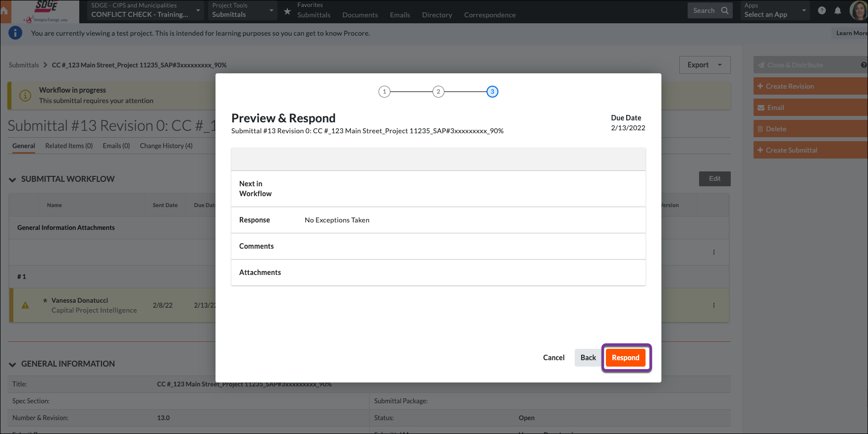
Task: Click the Search field in top bar
Action: coord(709,10)
